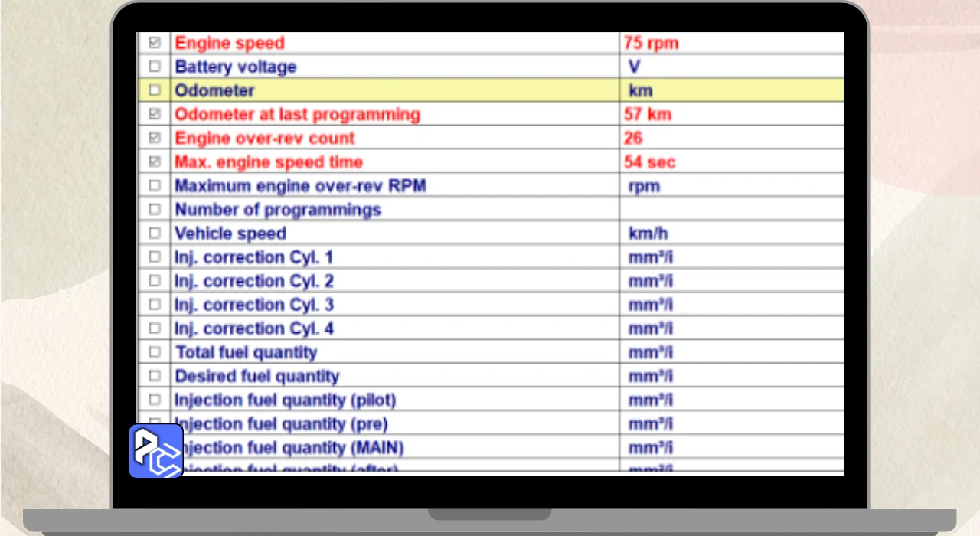Select the 'Number of programmings' label
The image size is (980, 536).
tap(278, 209)
